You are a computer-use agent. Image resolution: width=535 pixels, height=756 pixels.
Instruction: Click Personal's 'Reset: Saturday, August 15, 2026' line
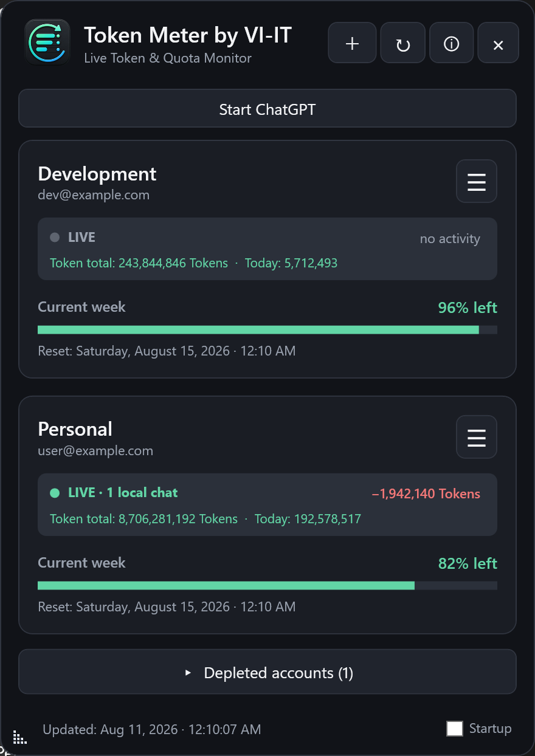167,607
